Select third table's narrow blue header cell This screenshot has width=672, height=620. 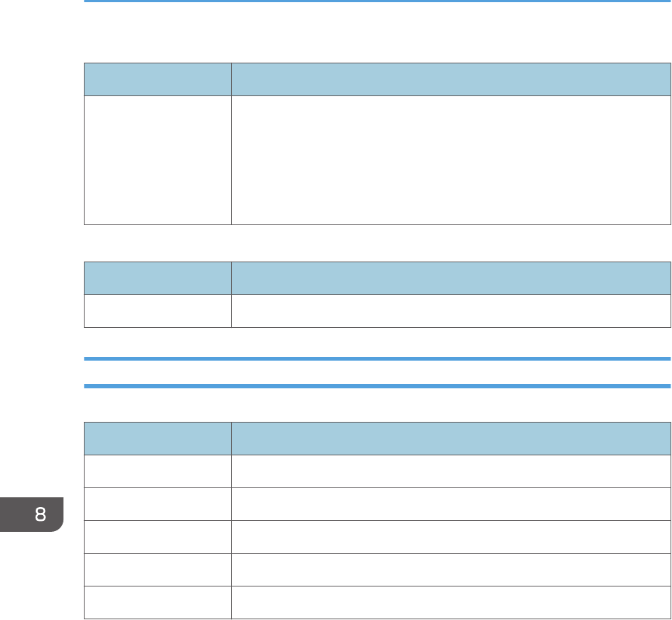[x=157, y=439]
